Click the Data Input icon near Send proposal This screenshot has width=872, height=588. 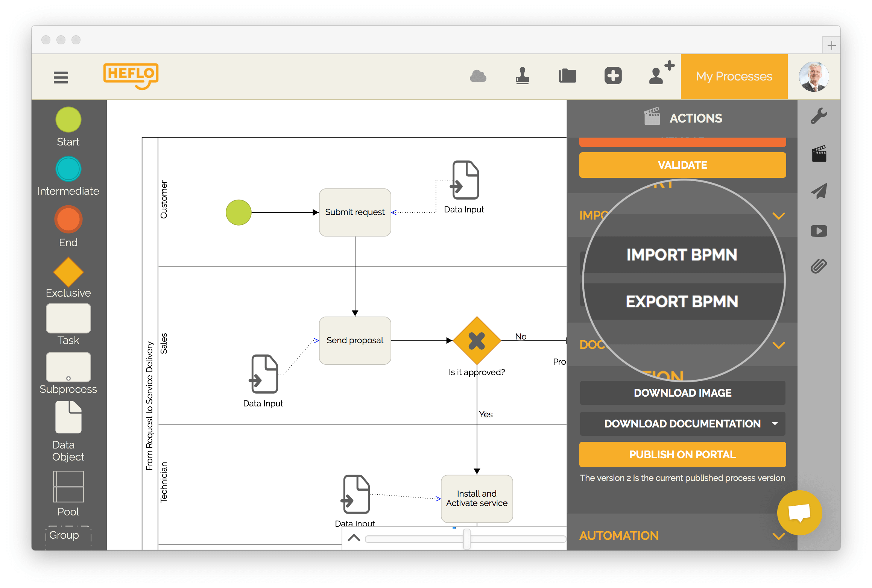coord(264,374)
